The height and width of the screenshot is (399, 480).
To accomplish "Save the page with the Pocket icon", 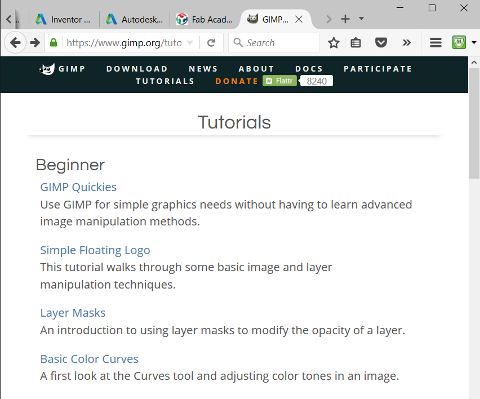I will point(381,43).
